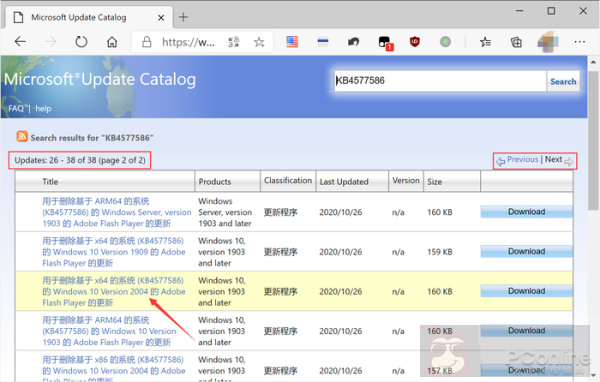Open the FAQ link
The width and height of the screenshot is (600, 382).
[x=16, y=108]
